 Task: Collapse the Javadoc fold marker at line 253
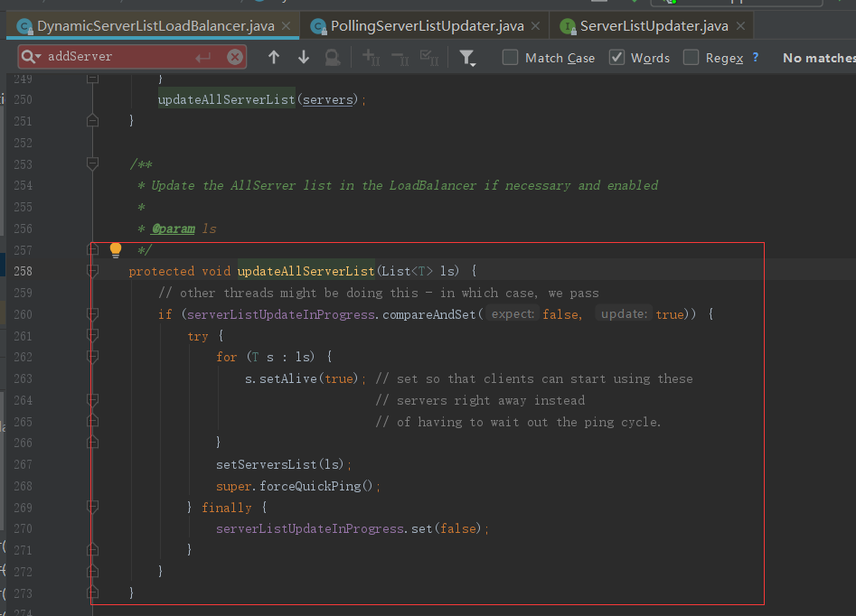(93, 163)
